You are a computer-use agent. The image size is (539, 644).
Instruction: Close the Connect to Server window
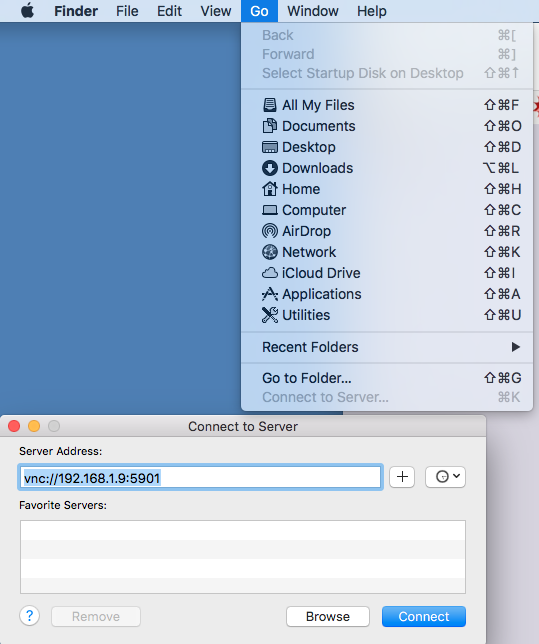pos(14,426)
